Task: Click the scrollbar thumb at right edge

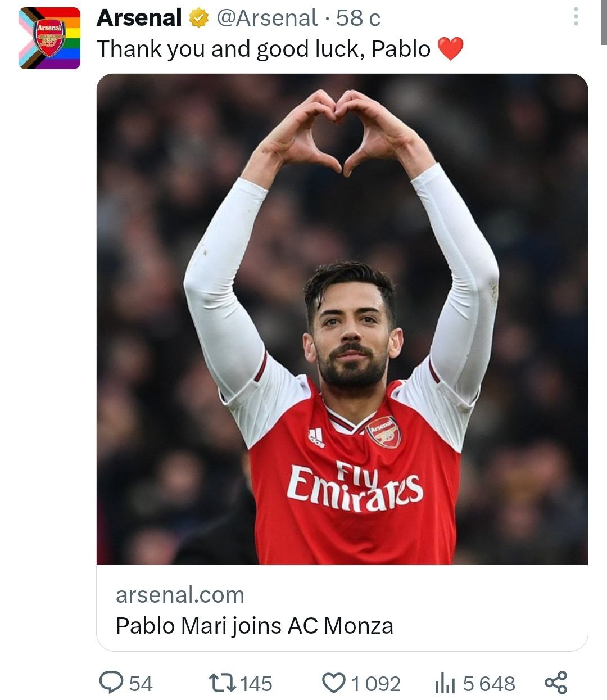Action: point(604,22)
